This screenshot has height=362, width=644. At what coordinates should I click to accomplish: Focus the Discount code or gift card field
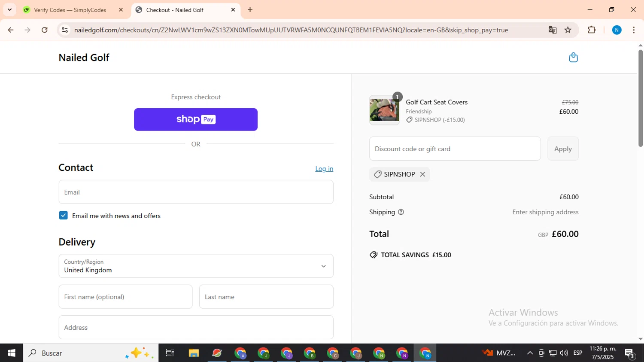click(x=455, y=149)
